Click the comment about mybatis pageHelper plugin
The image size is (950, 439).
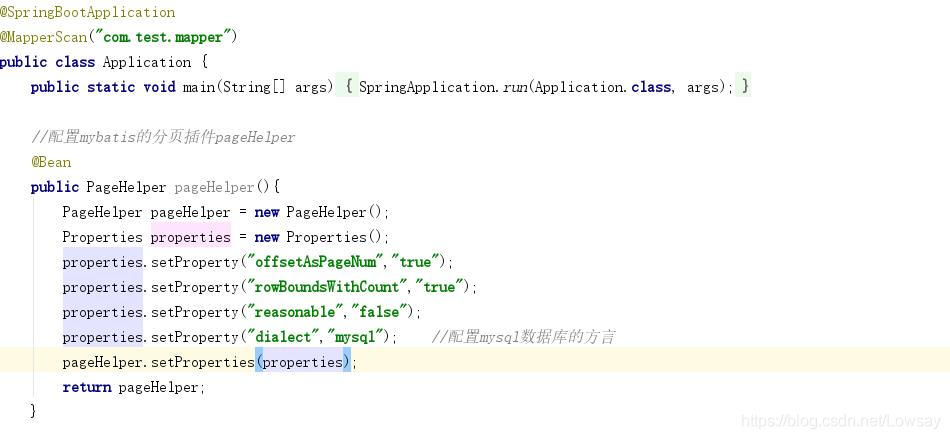click(x=163, y=137)
